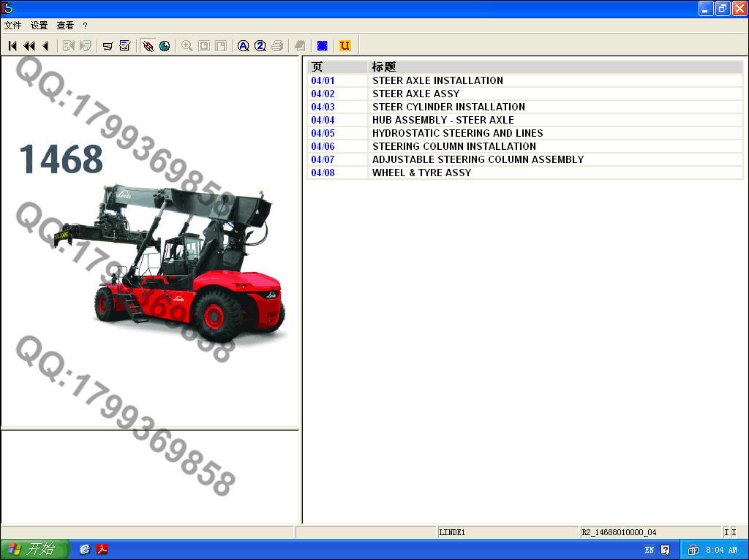Open the 文件 menu
Viewport: 749px width, 560px height.
tap(12, 26)
